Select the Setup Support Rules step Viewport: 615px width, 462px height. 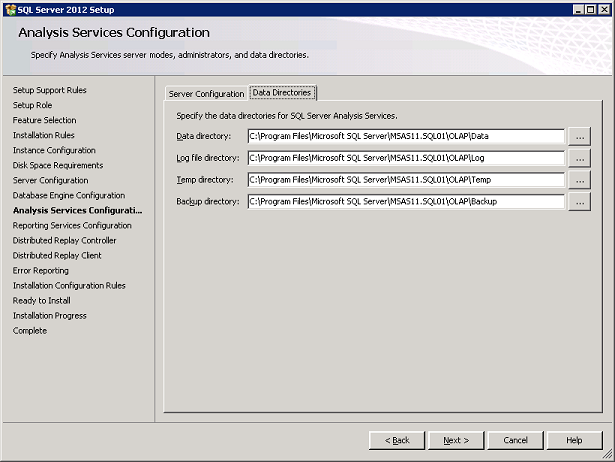[x=49, y=90]
